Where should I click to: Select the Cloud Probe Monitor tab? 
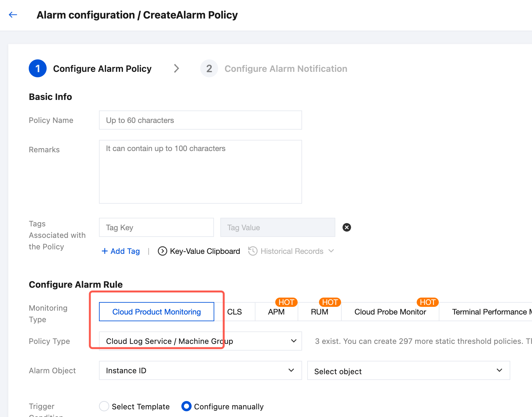(390, 312)
